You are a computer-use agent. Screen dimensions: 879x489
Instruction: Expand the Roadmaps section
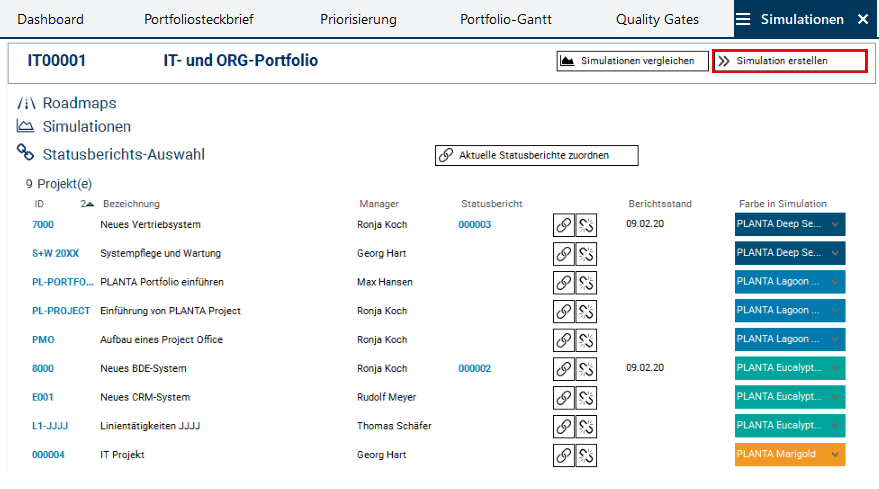click(79, 103)
